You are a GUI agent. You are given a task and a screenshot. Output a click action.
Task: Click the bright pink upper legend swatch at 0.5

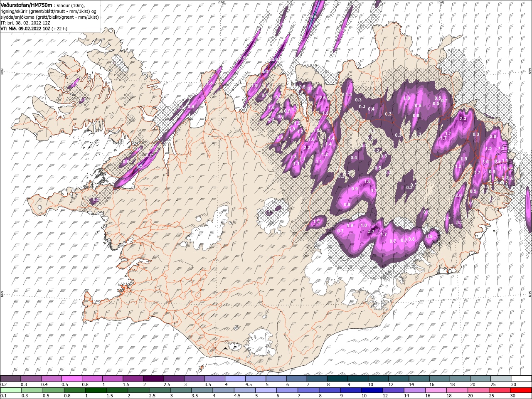[x=72, y=379]
